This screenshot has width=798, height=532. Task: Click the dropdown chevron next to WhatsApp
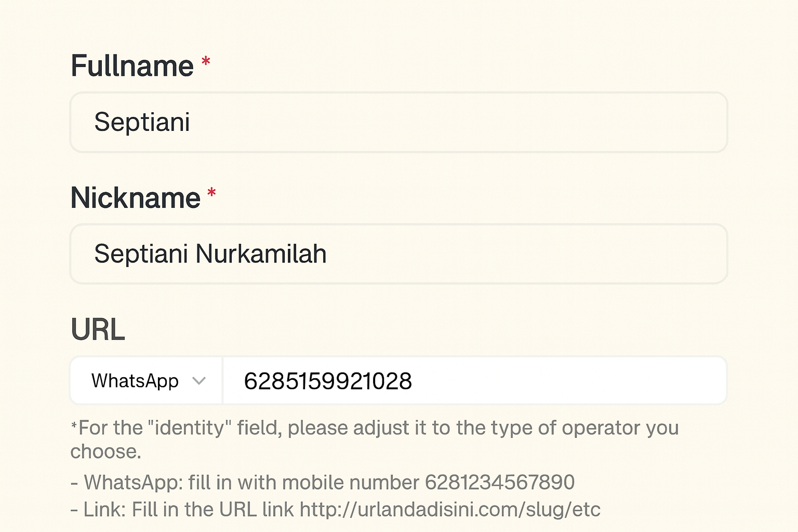click(x=200, y=381)
